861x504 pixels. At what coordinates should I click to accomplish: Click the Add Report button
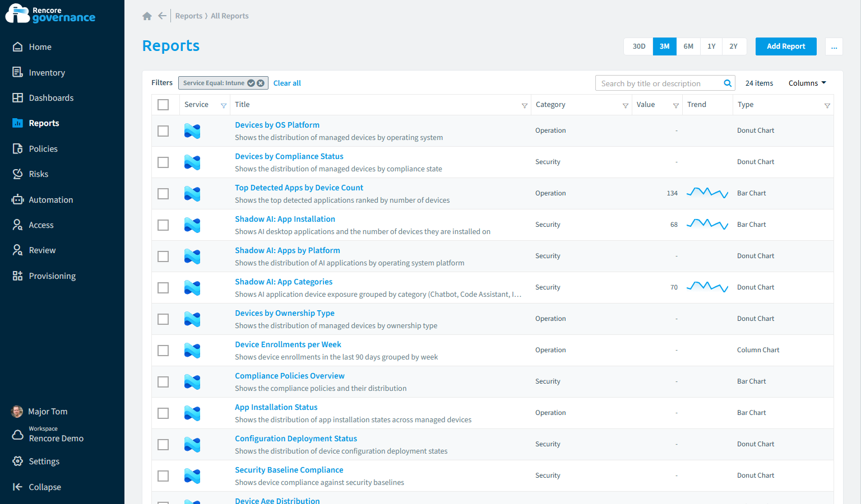(786, 46)
